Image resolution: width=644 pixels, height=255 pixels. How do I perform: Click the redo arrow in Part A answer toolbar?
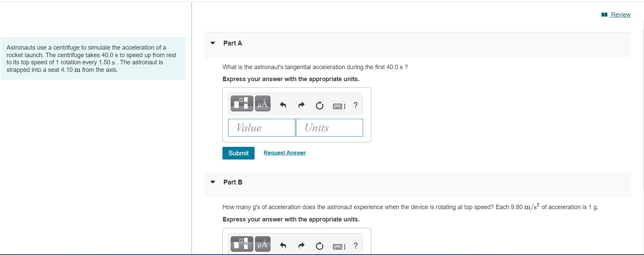coord(301,105)
